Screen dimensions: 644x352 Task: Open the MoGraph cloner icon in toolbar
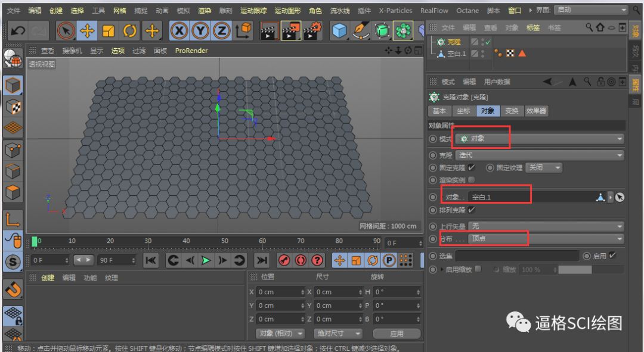403,31
